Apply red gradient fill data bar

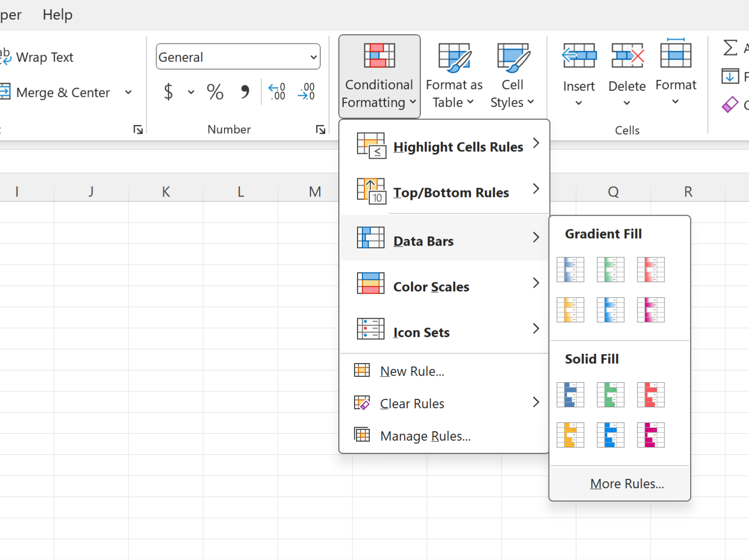tap(651, 270)
